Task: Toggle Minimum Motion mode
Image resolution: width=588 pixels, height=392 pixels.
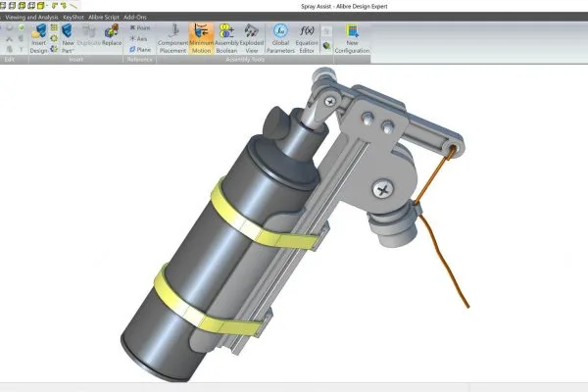Action: (201, 38)
